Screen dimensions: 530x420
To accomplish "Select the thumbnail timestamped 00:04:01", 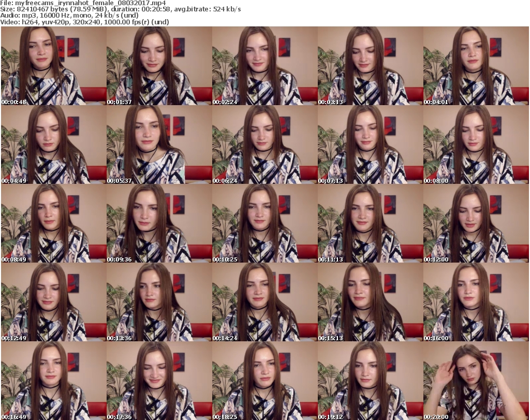I will pos(476,66).
